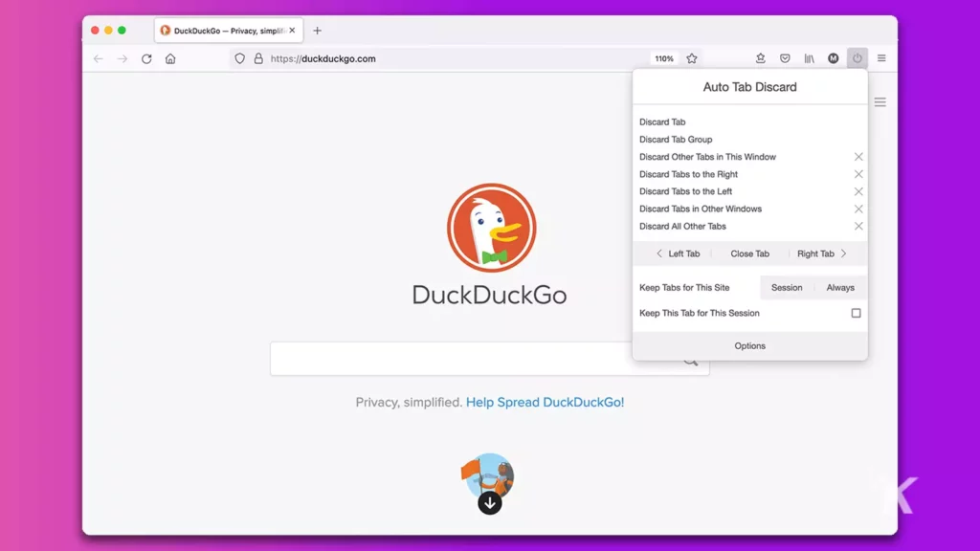Viewport: 980px width, 551px height.
Task: Keep tabs for this site for Session
Action: 787,287
